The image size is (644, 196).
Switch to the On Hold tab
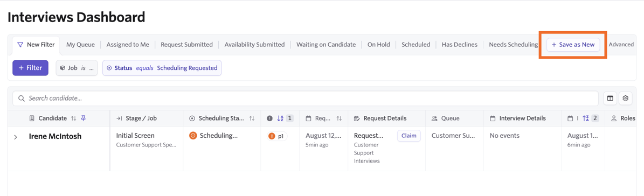(x=379, y=45)
